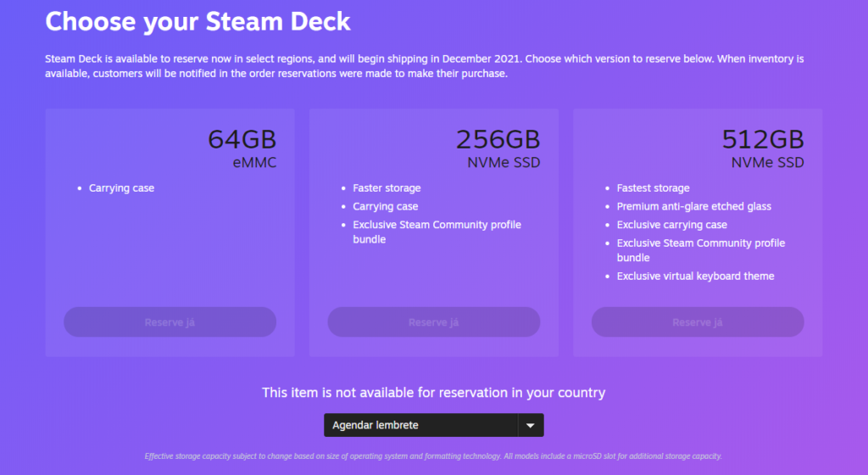The height and width of the screenshot is (475, 868).
Task: Select the 512GB heading text
Action: coord(763,139)
